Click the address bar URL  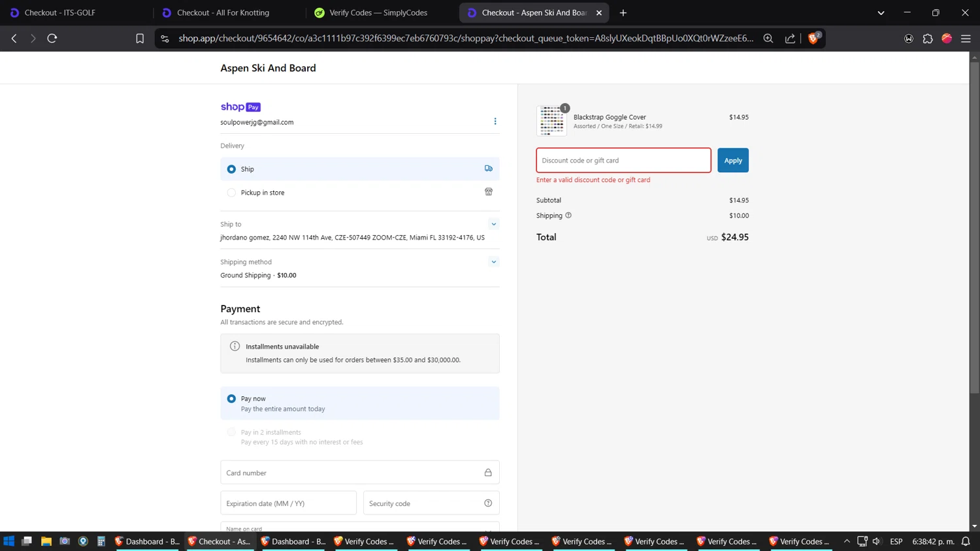tap(466, 39)
